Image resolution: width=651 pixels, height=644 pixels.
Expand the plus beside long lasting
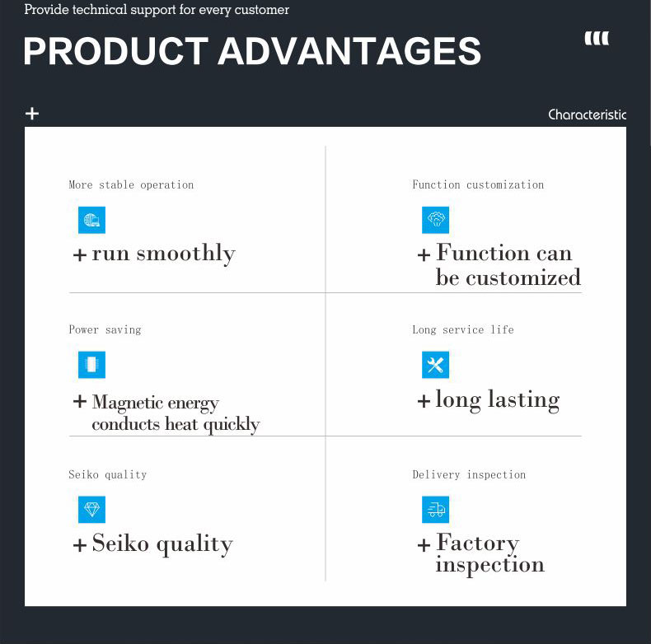pyautogui.click(x=424, y=402)
